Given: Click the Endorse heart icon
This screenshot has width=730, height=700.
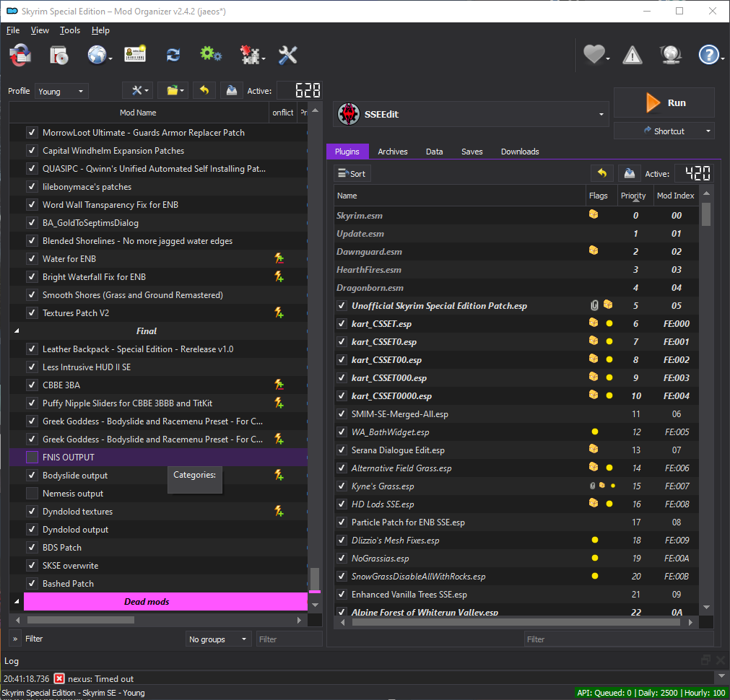Looking at the screenshot, I should click(594, 55).
